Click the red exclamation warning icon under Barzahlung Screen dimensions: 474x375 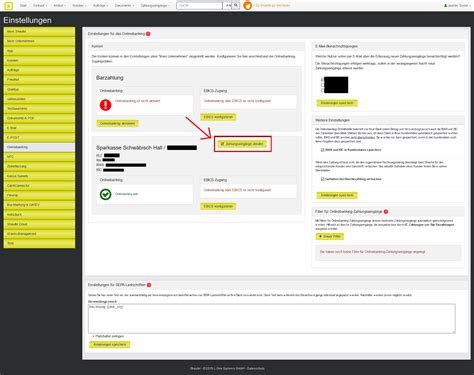pos(105,105)
